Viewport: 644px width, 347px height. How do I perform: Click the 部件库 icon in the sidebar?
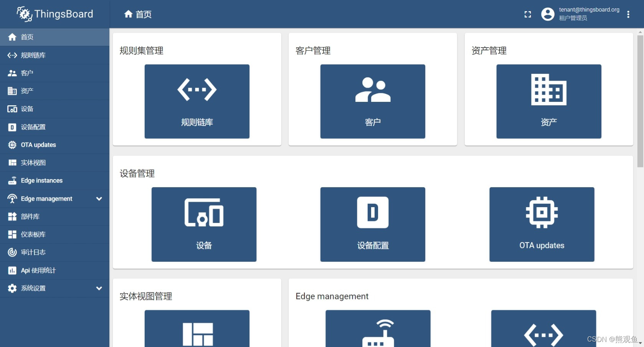tap(12, 216)
